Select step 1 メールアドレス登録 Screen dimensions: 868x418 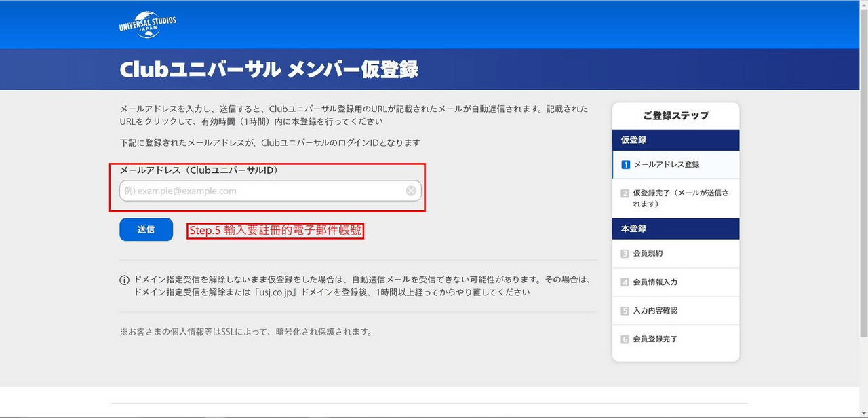tap(675, 164)
